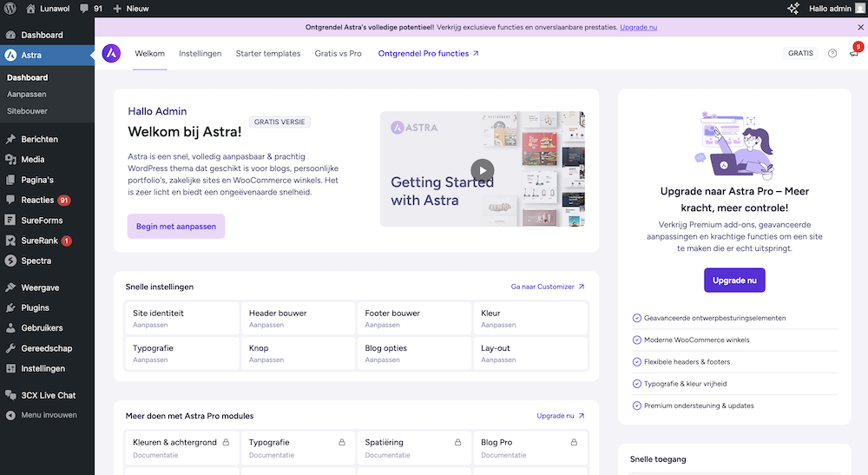This screenshot has height=475, width=868.
Task: Open Reacties with 91 badge
Action: click(x=47, y=200)
